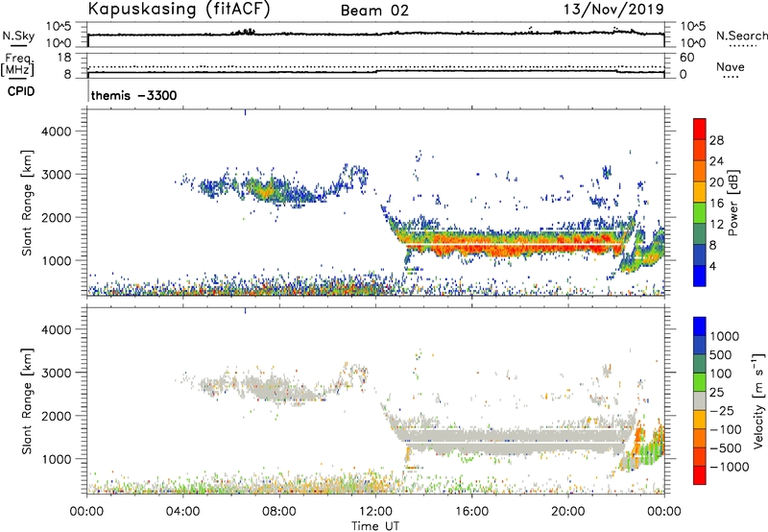Click the gray segment of the velocity colorbar
Image resolution: width=768 pixels, height=532 pixels.
tap(700, 401)
